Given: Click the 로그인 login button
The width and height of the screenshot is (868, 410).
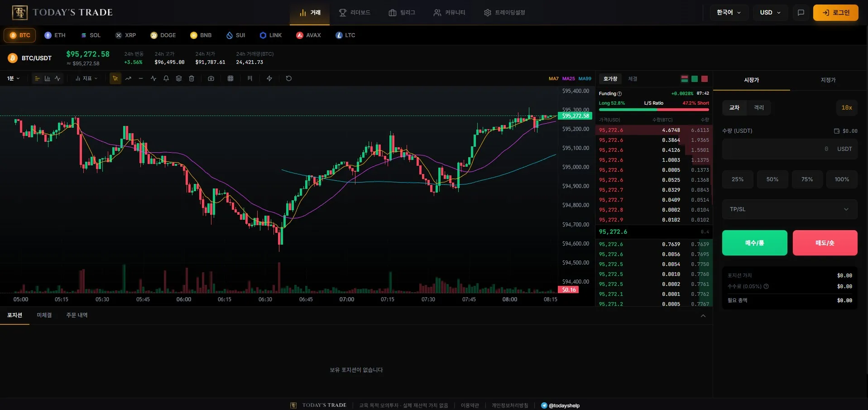Looking at the screenshot, I should (835, 13).
